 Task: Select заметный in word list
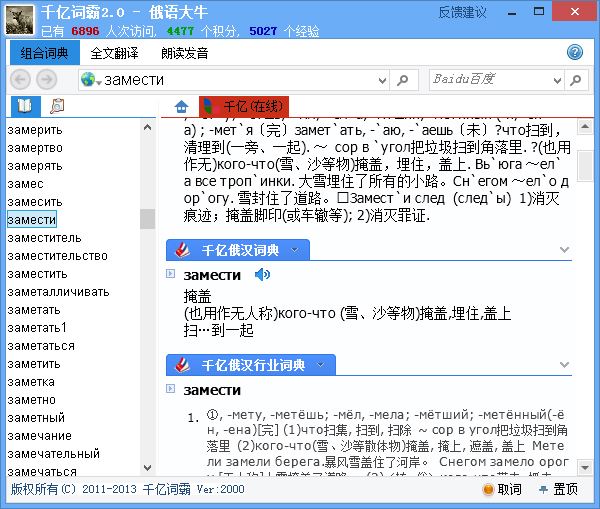pyautogui.click(x=36, y=418)
